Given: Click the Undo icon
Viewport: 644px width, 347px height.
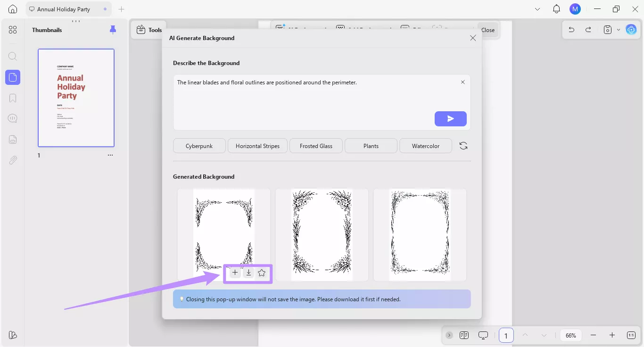Looking at the screenshot, I should (x=571, y=29).
